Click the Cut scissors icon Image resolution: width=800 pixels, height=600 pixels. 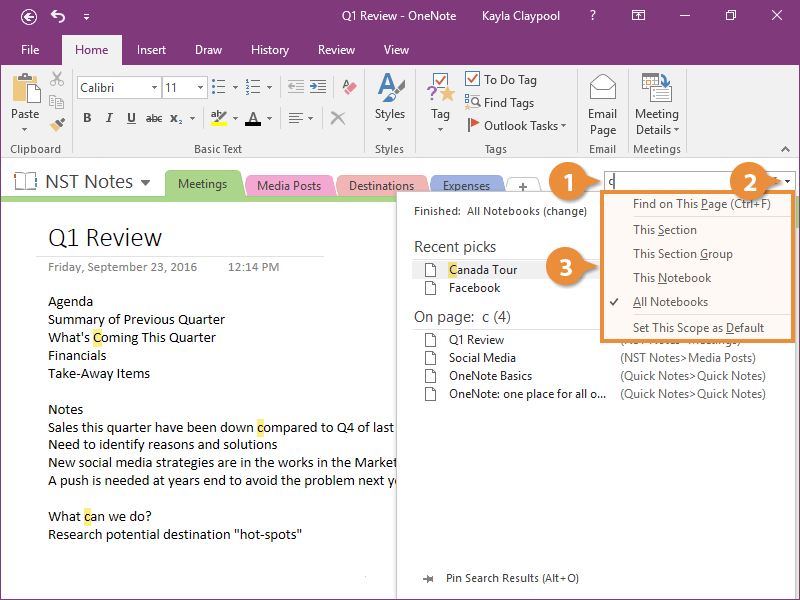coord(57,79)
